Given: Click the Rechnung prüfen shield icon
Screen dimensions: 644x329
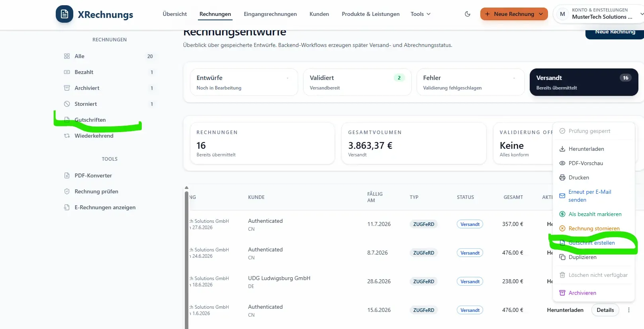Looking at the screenshot, I should tap(67, 191).
